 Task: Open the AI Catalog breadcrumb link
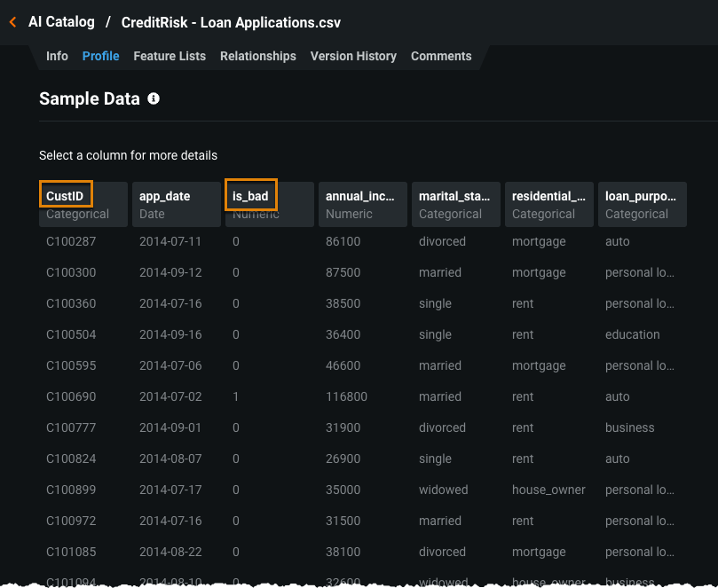click(61, 22)
